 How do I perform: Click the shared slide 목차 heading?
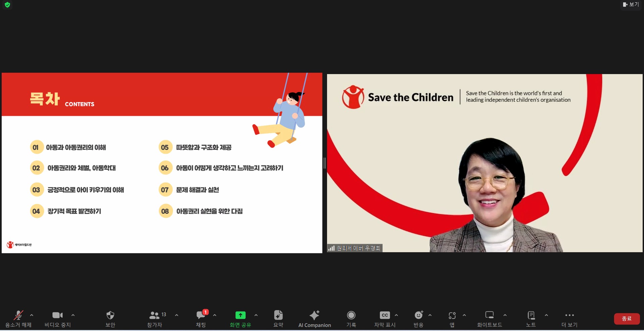(x=45, y=99)
